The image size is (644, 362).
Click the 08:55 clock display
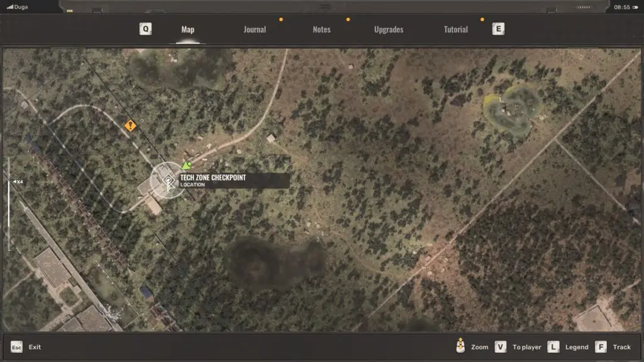(x=621, y=7)
